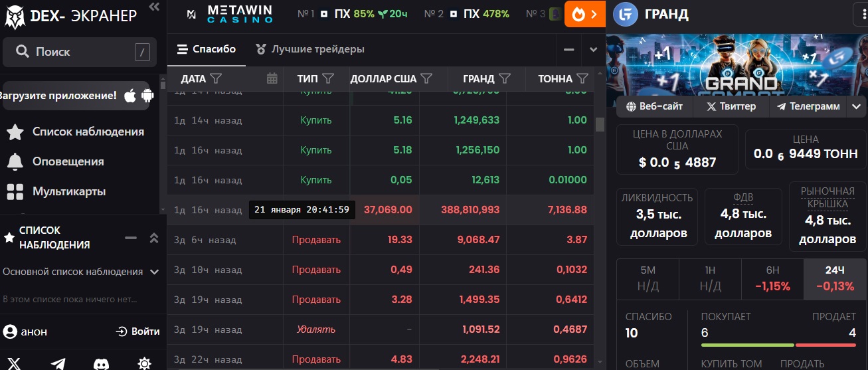Click the orange fire trending button

tap(584, 14)
